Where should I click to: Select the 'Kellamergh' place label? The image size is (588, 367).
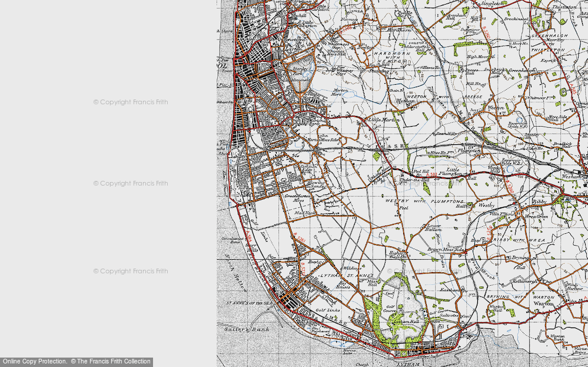pyautogui.click(x=524, y=281)
